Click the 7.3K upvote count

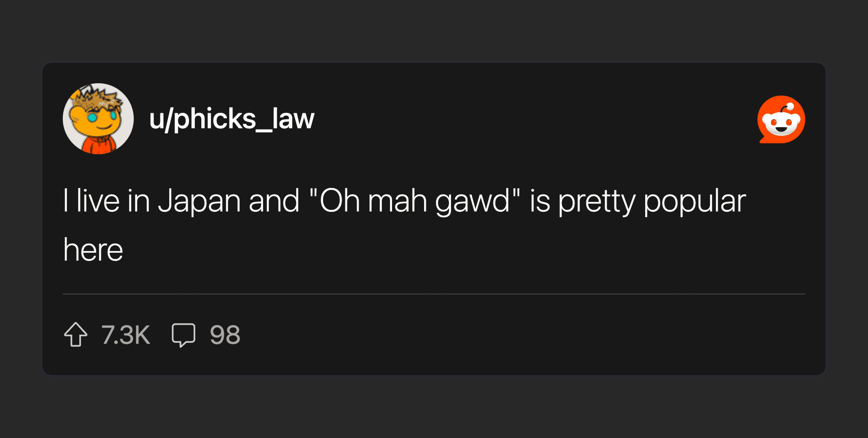tap(126, 335)
